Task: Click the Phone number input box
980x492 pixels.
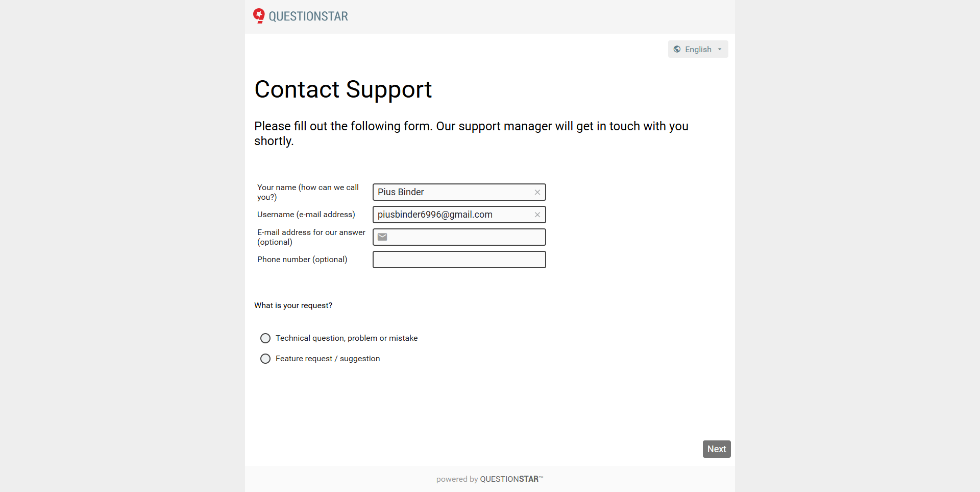Action: 459,260
